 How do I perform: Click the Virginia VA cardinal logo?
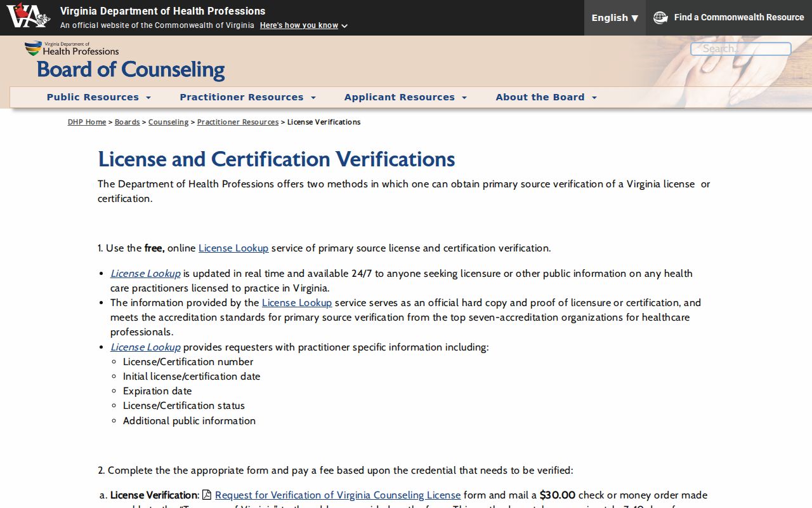tap(28, 16)
